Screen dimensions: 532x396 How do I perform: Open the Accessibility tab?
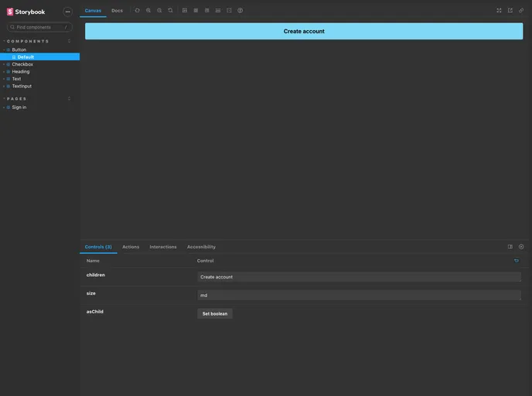[x=201, y=247]
